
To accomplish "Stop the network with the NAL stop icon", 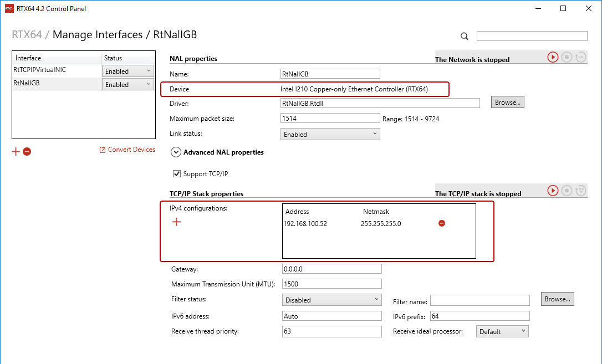I will [x=567, y=57].
